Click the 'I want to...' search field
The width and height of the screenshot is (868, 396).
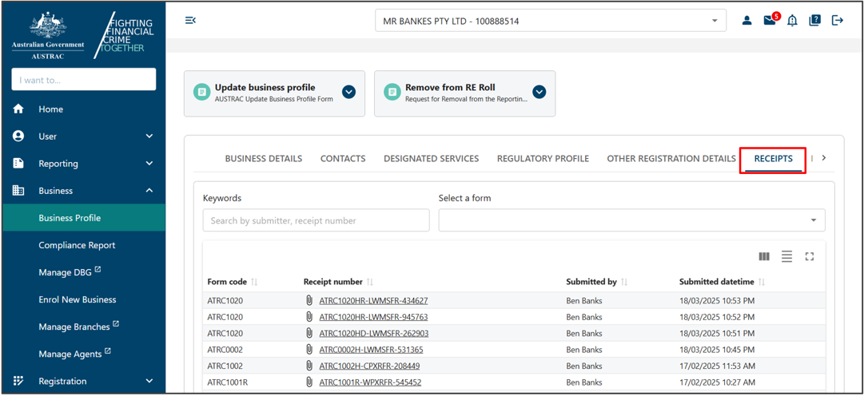tap(84, 80)
